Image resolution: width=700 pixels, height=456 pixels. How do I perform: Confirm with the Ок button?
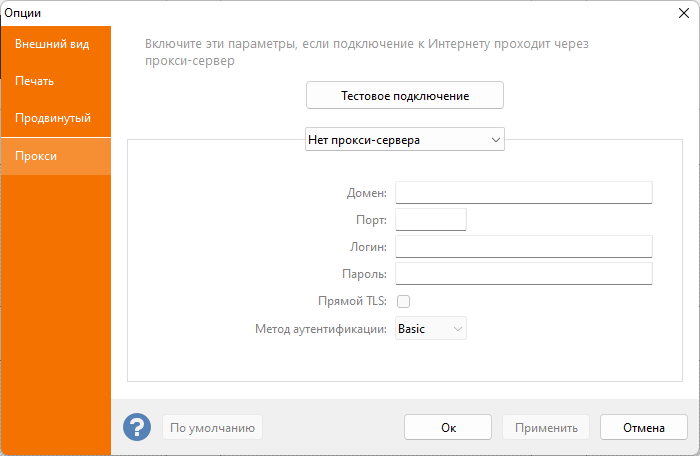coord(448,427)
